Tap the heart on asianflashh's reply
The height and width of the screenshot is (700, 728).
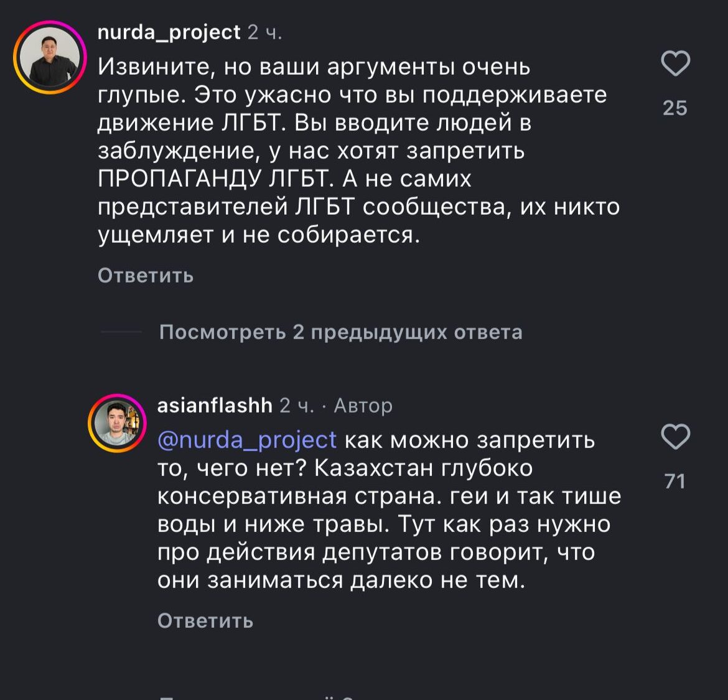tap(675, 437)
